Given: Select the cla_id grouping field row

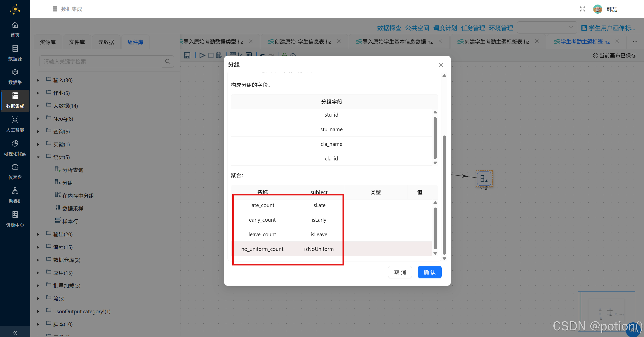Looking at the screenshot, I should [331, 158].
